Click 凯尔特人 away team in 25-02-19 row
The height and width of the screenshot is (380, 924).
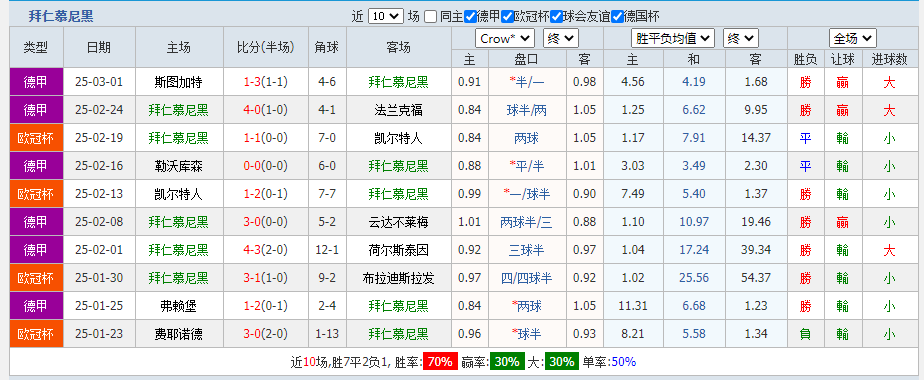coord(398,138)
